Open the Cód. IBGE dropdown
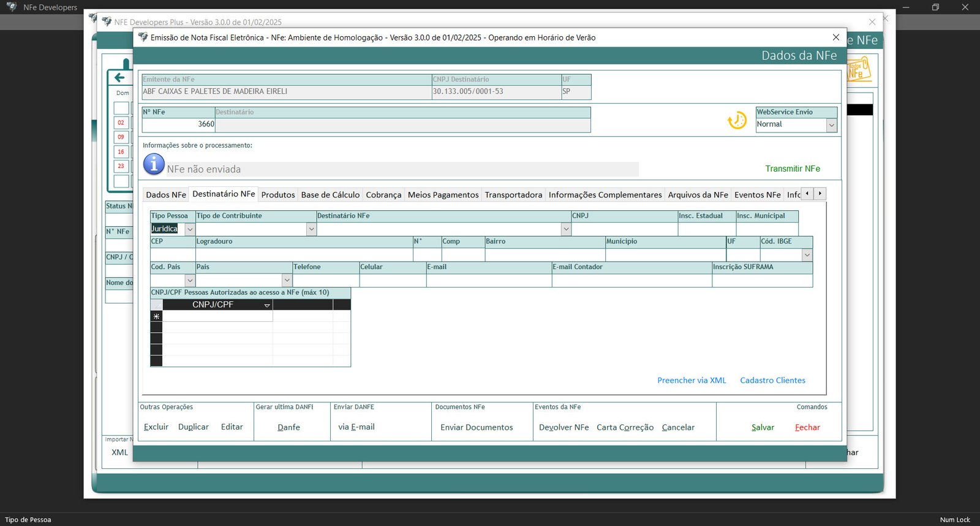This screenshot has width=980, height=526. (x=807, y=255)
